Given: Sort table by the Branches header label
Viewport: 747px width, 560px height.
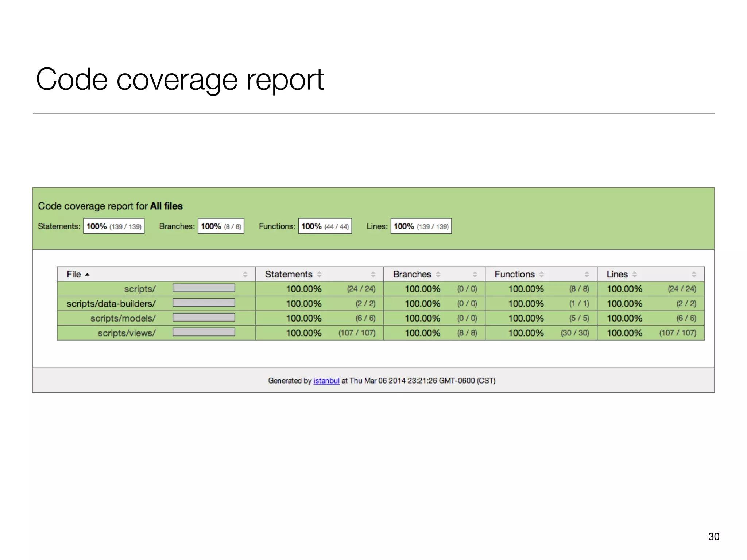Looking at the screenshot, I should 412,275.
